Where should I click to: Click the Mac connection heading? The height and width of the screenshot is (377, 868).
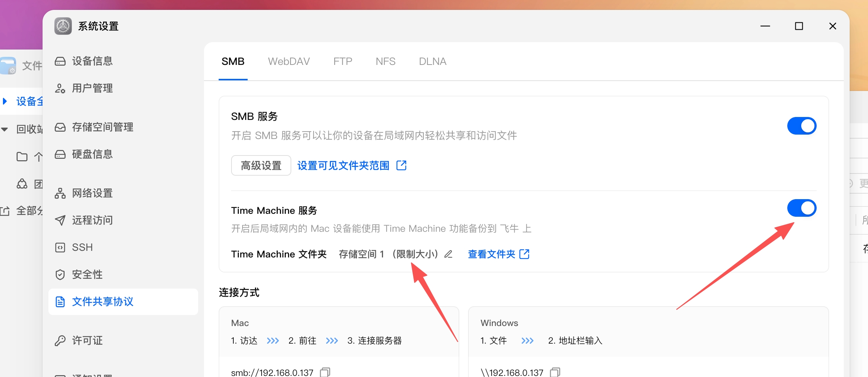pyautogui.click(x=240, y=323)
